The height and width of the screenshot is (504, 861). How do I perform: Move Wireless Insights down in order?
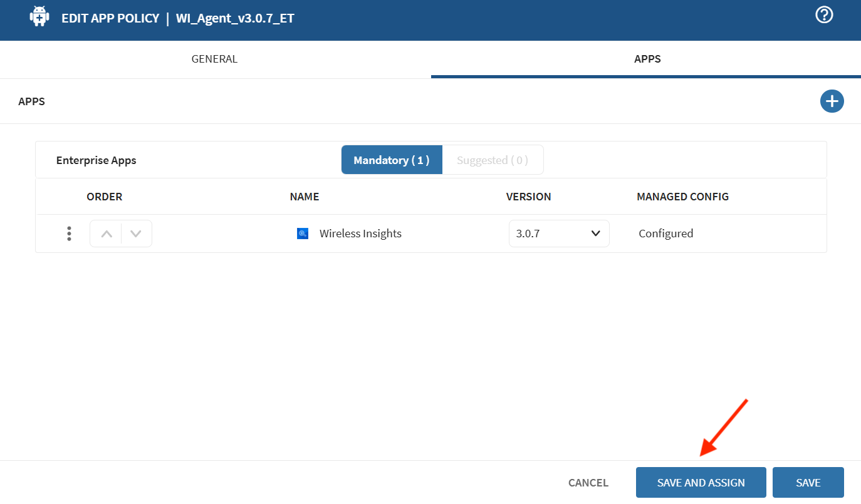click(136, 234)
